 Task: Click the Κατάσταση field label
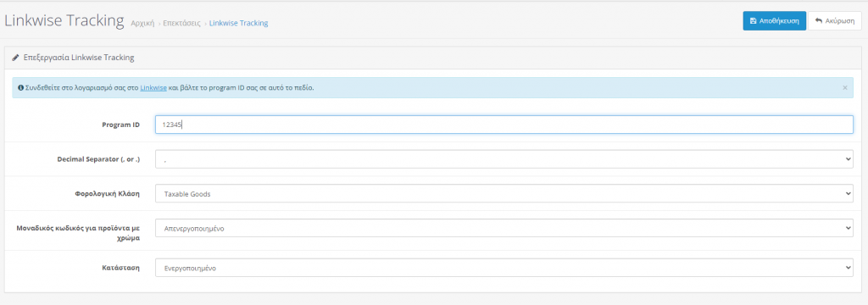pyautogui.click(x=120, y=268)
